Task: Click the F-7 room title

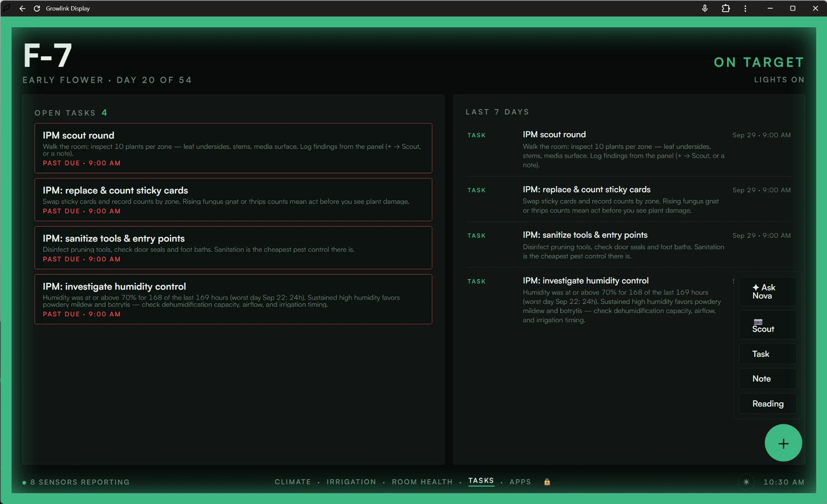Action: (x=48, y=55)
